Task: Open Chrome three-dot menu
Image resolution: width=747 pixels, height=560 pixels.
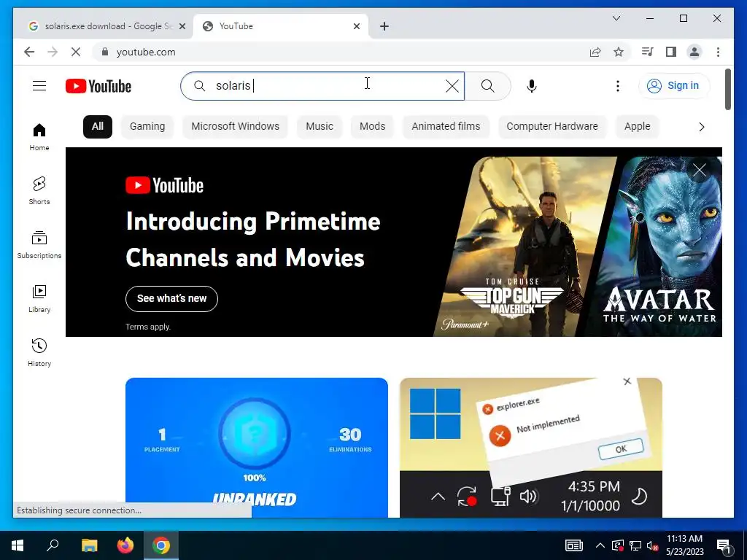Action: click(718, 52)
